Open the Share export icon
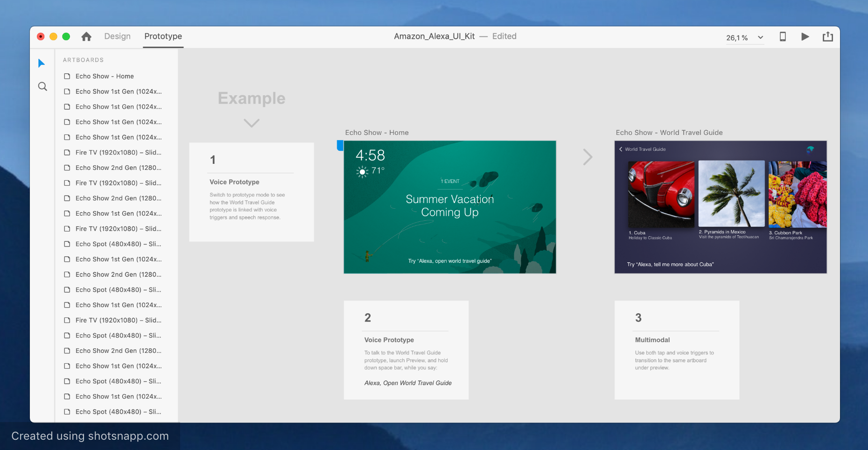Image resolution: width=868 pixels, height=450 pixels. click(x=827, y=36)
